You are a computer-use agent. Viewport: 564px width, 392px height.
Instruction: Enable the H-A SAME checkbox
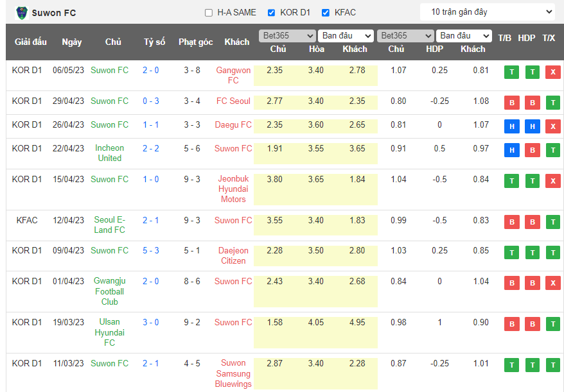click(x=209, y=13)
